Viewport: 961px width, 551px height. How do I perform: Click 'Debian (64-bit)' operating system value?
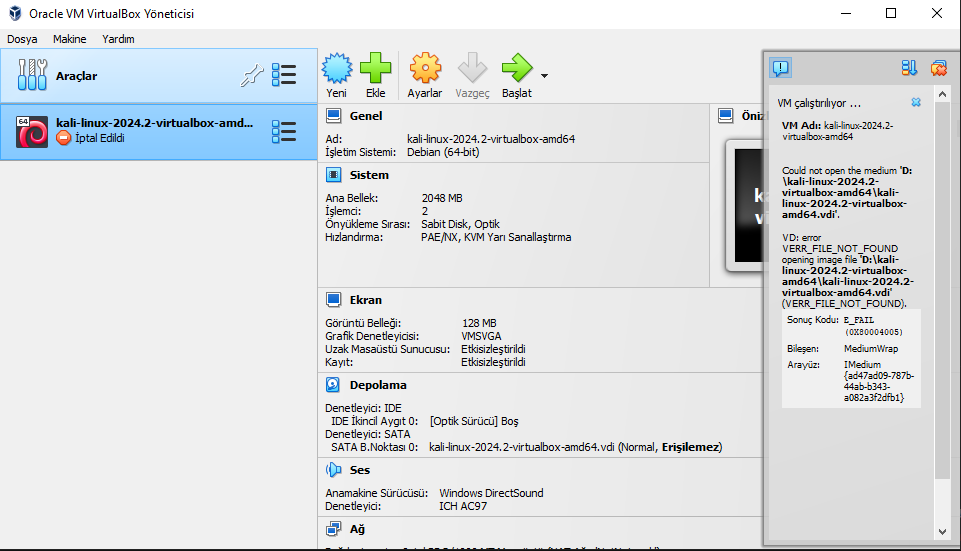pyautogui.click(x=443, y=152)
